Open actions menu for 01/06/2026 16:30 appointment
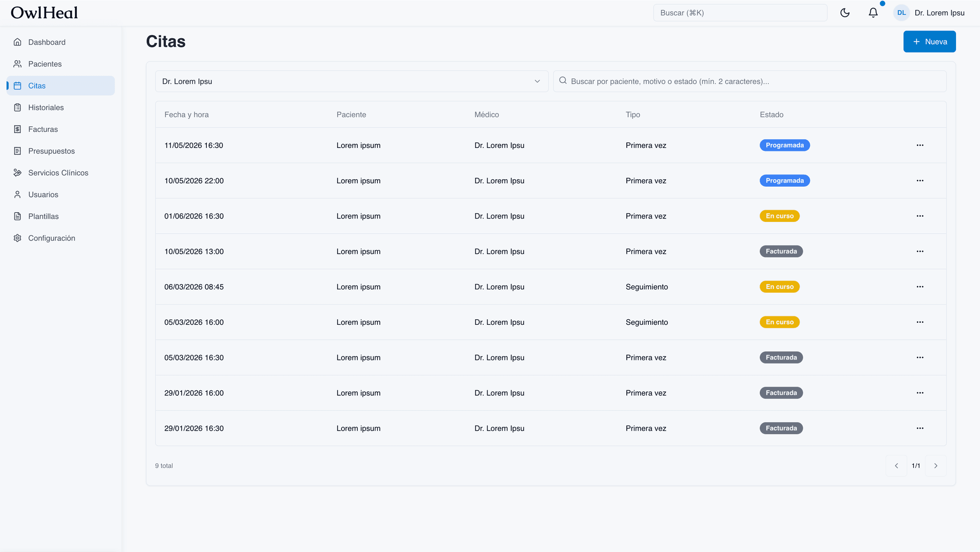Image resolution: width=980 pixels, height=552 pixels. [920, 216]
